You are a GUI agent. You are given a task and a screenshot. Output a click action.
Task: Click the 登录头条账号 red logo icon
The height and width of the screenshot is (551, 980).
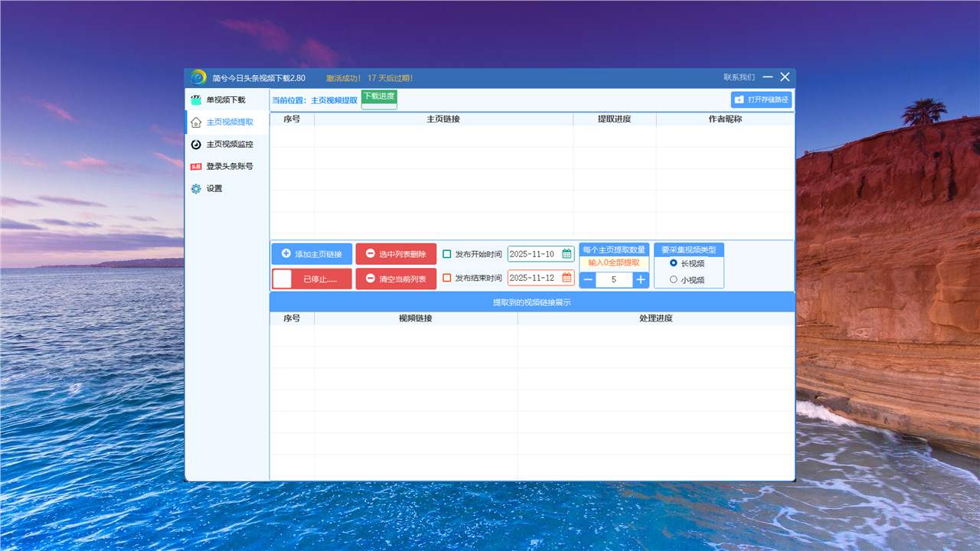pos(196,166)
